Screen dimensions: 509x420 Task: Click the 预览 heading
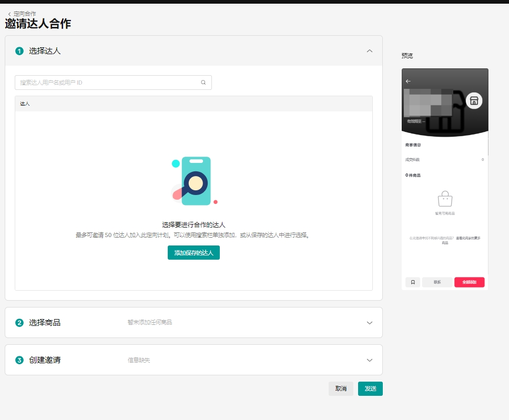407,56
